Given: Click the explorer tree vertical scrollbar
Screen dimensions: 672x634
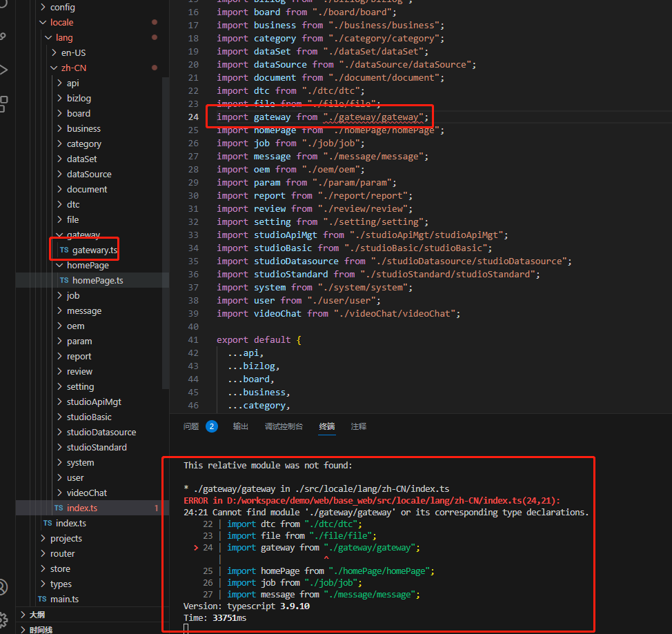Looking at the screenshot, I should coord(165,233).
